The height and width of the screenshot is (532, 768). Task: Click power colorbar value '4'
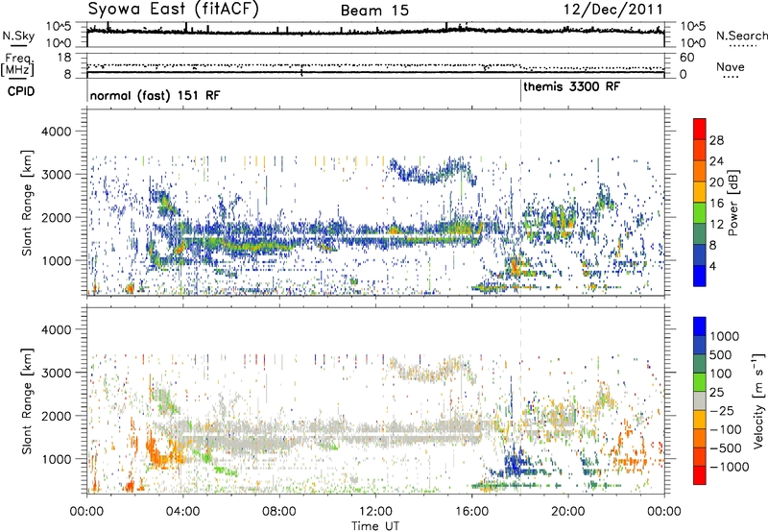click(712, 266)
